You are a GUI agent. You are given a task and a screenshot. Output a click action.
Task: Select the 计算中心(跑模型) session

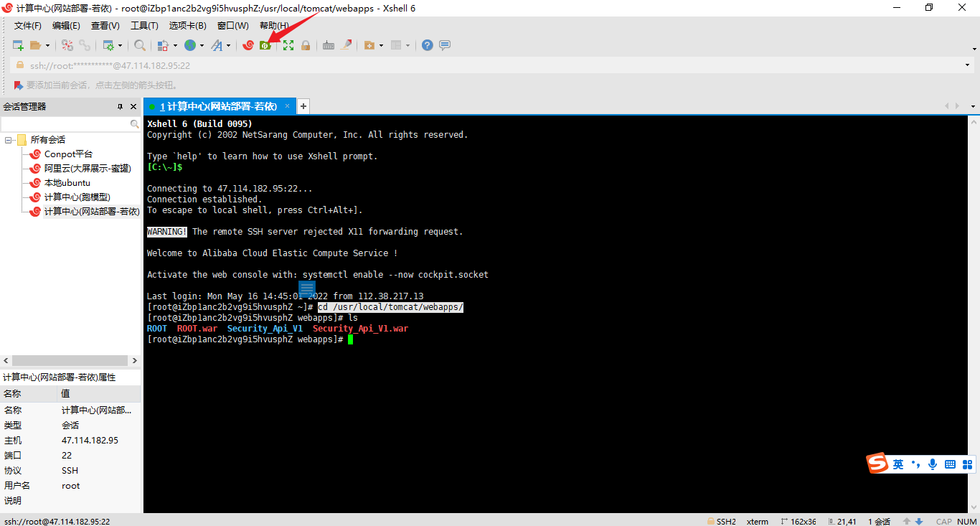tap(77, 197)
